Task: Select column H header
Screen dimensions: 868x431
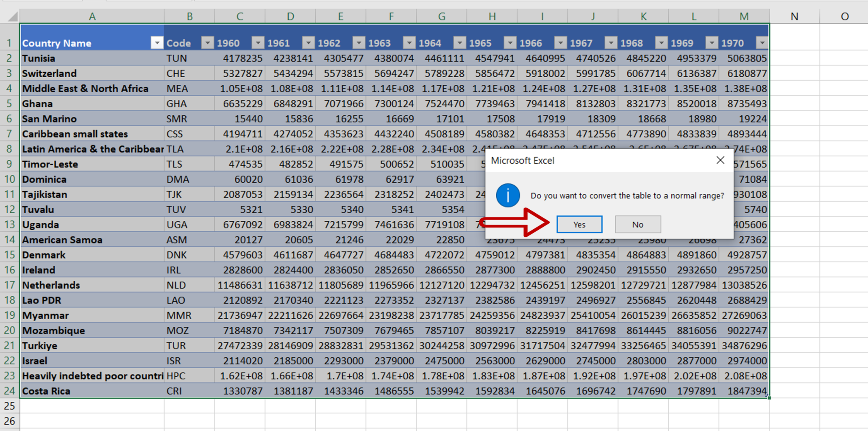Action: [492, 17]
